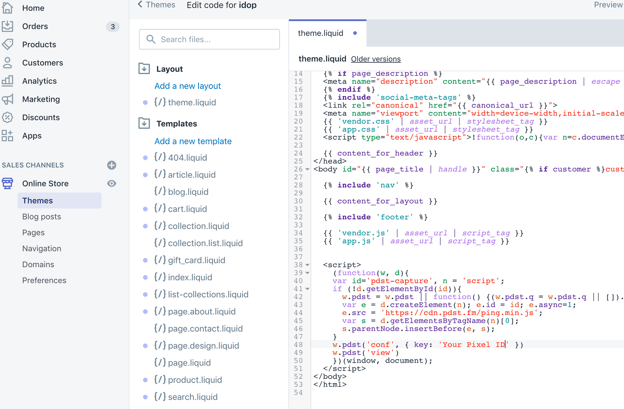The image size is (624, 409).
Task: Open page.about.liquid template file
Action: (x=202, y=312)
